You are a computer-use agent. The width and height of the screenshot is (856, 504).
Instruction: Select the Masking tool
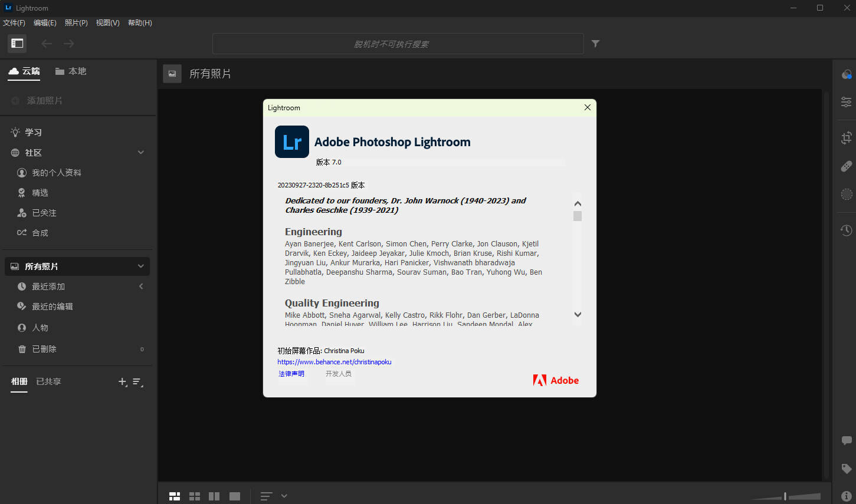[x=847, y=194]
